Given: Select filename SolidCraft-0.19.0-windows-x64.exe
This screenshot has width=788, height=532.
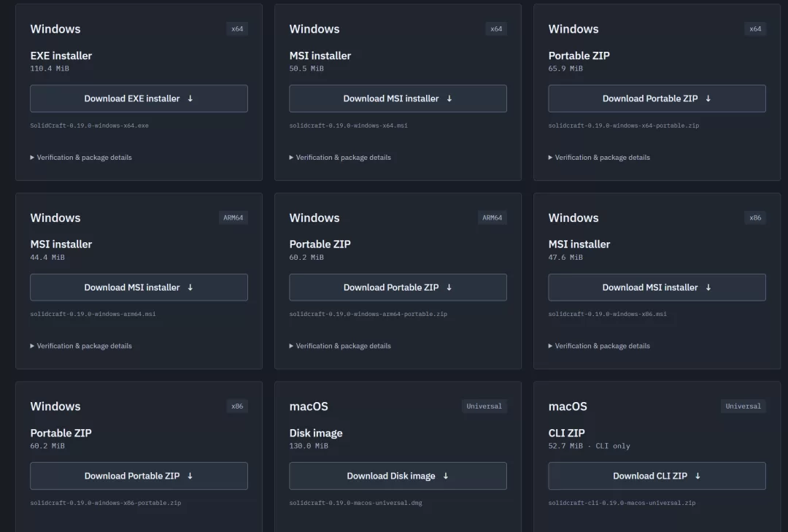Looking at the screenshot, I should point(90,126).
